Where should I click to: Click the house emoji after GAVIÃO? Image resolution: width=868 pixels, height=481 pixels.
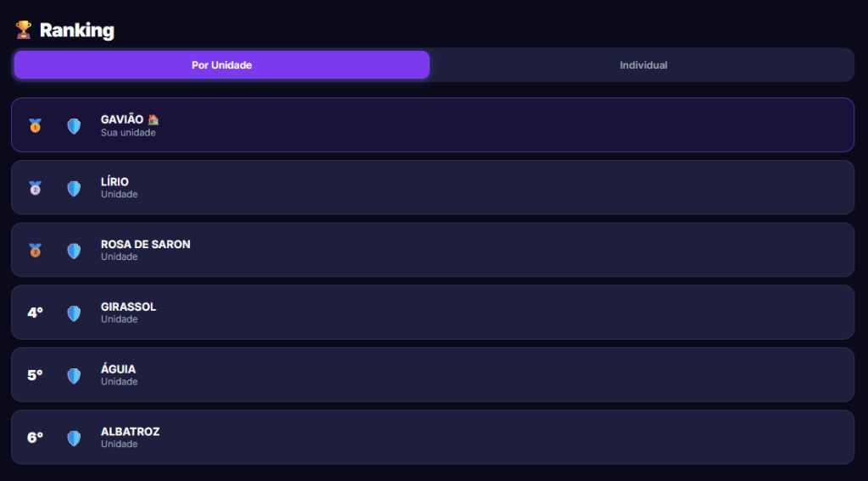click(153, 119)
